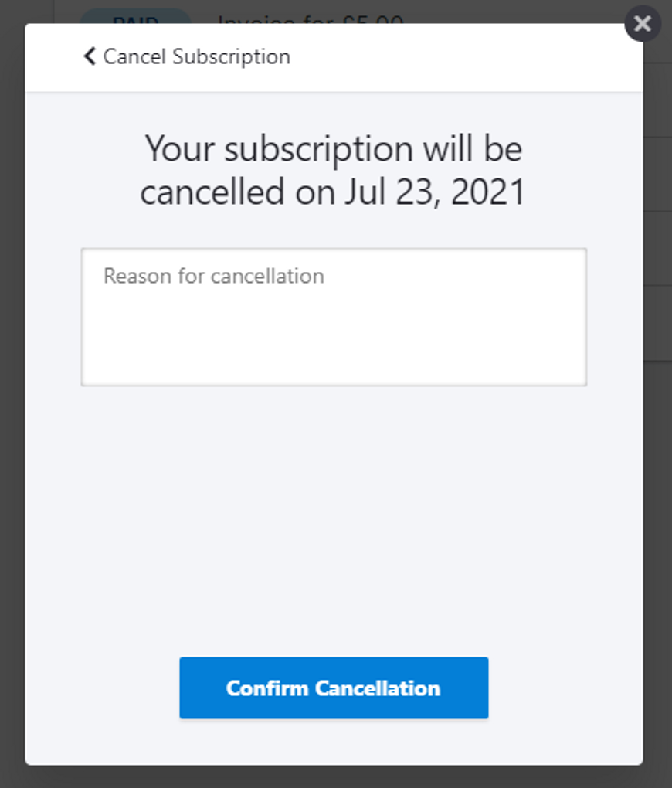This screenshot has width=672, height=788.
Task: Click empty gray space above Confirm button
Action: point(334,518)
